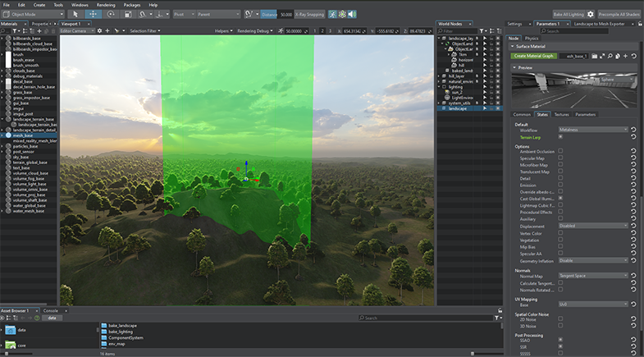644x357 pixels.
Task: Enable Specular Map checkbox
Action: click(x=560, y=158)
